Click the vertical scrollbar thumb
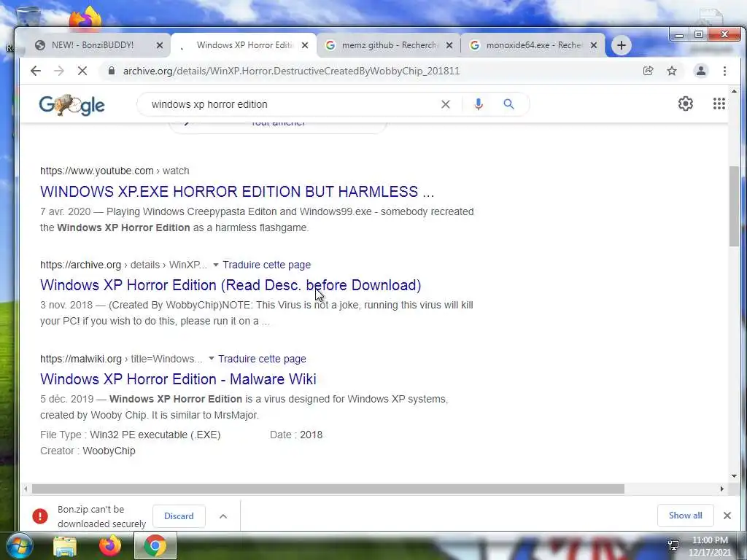747x560 pixels. (x=734, y=206)
